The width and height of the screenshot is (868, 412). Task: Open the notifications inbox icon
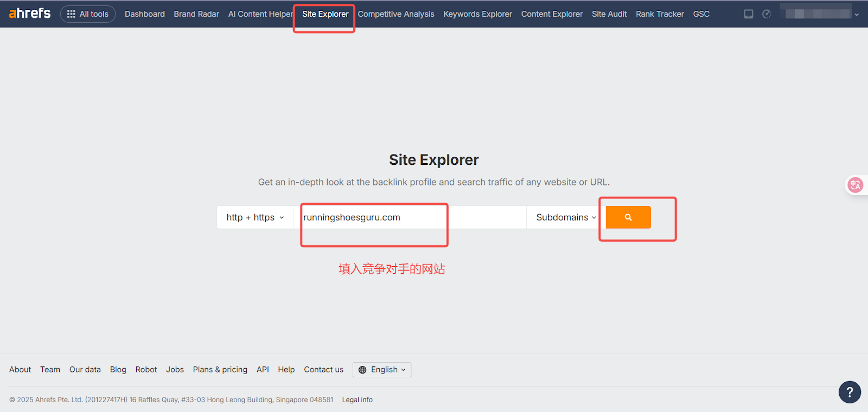[x=749, y=14]
